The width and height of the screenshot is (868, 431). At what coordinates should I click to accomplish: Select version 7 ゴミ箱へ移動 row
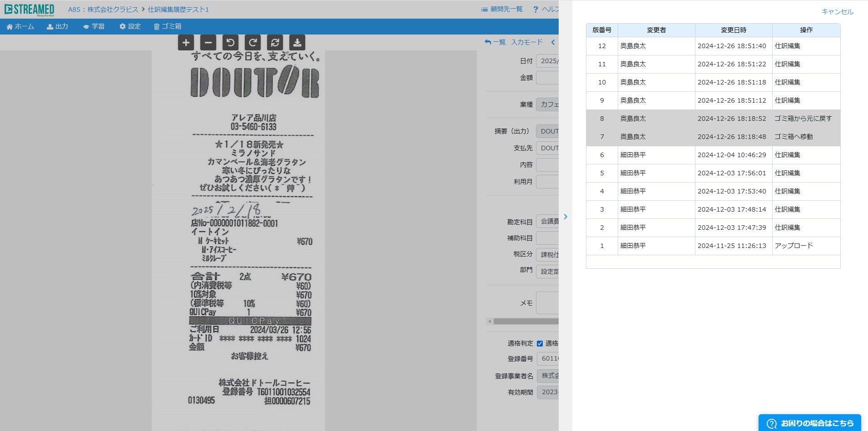point(713,137)
